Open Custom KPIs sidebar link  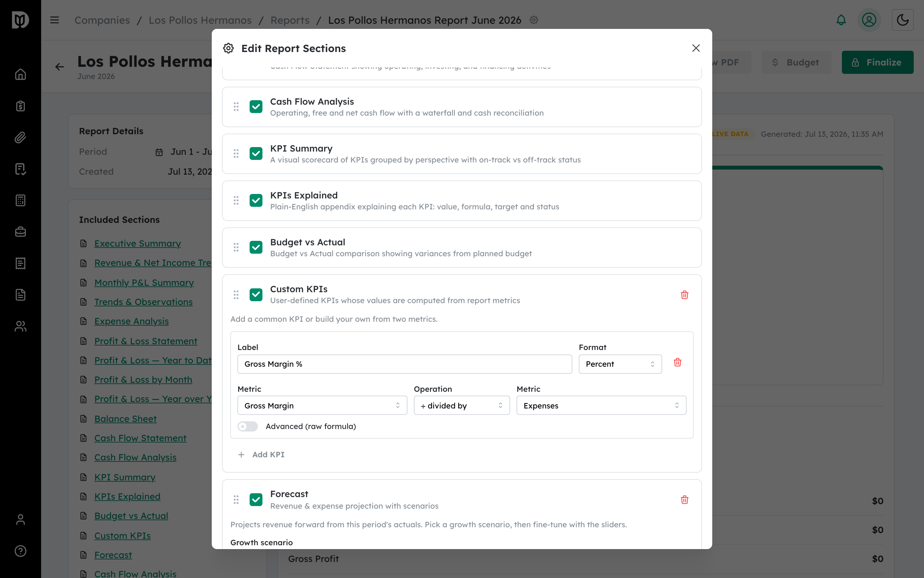point(122,536)
